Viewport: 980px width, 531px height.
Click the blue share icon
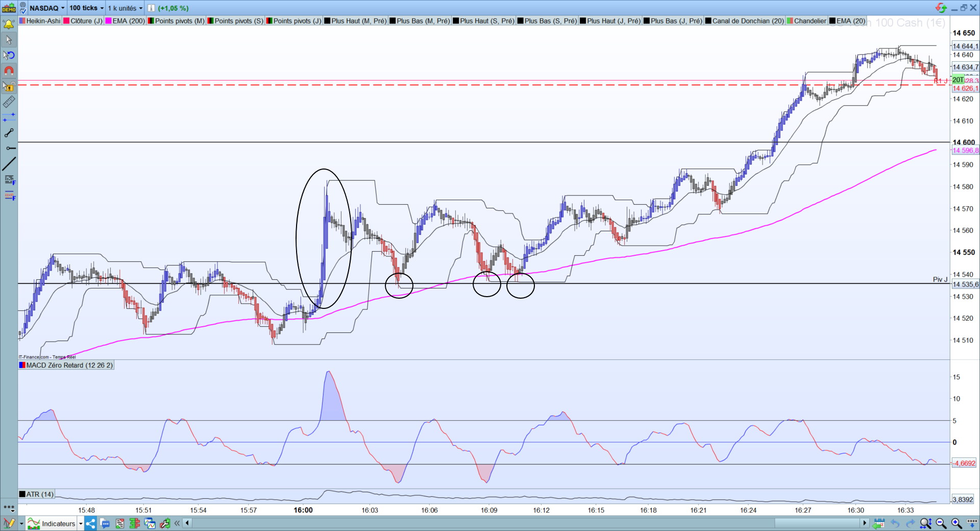(x=90, y=523)
